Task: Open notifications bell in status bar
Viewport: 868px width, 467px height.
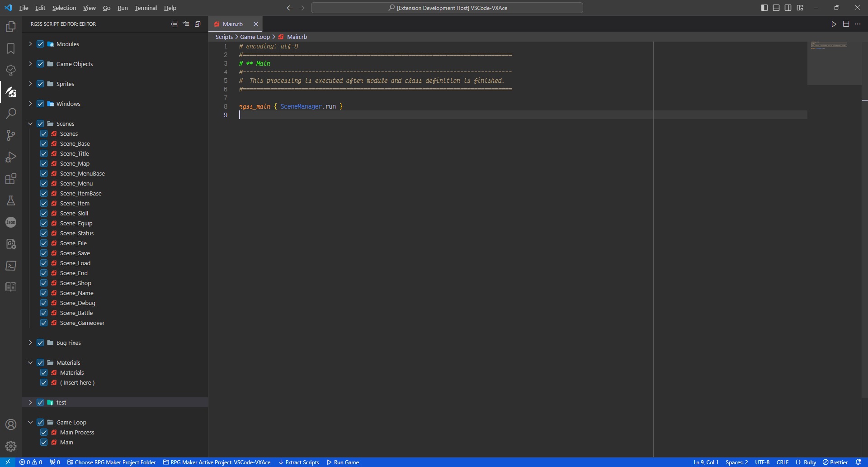Action: tap(859, 462)
